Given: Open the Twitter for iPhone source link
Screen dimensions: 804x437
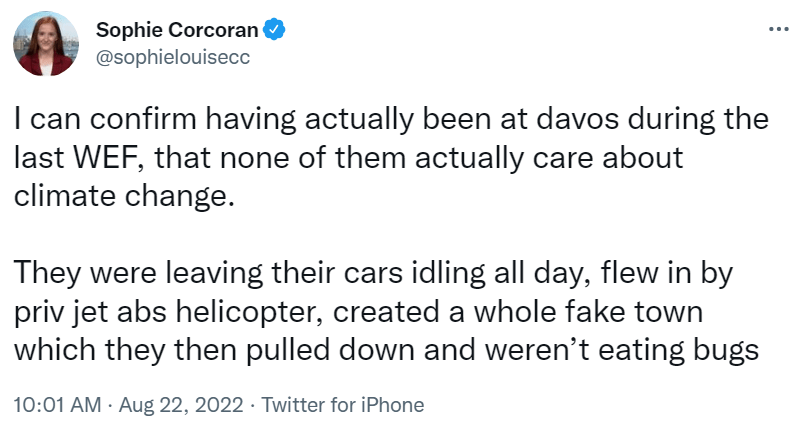Looking at the screenshot, I should 343,405.
